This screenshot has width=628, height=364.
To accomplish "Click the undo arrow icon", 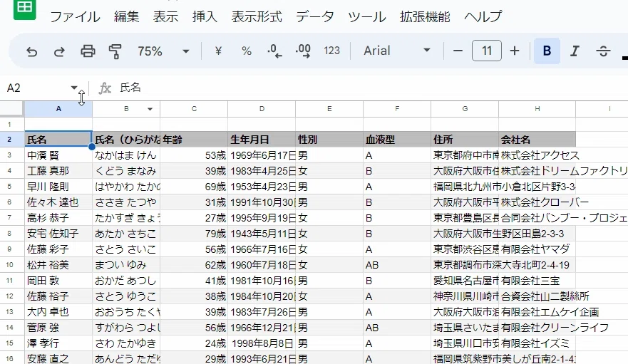I will coord(31,51).
